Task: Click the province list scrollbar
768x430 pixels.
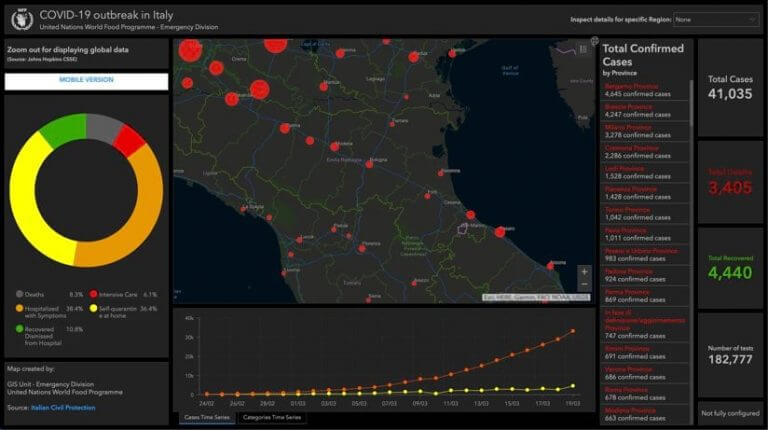Action: pyautogui.click(x=691, y=103)
